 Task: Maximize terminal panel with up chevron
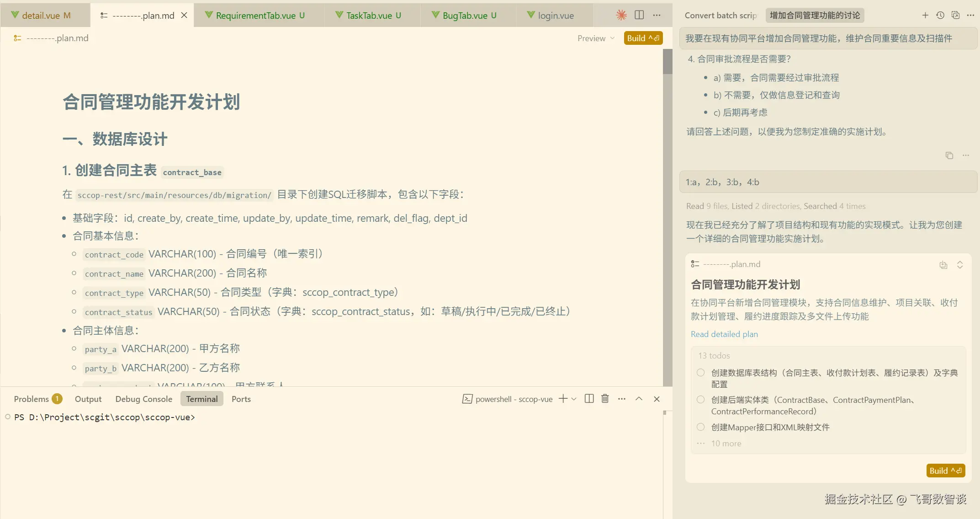click(x=639, y=399)
